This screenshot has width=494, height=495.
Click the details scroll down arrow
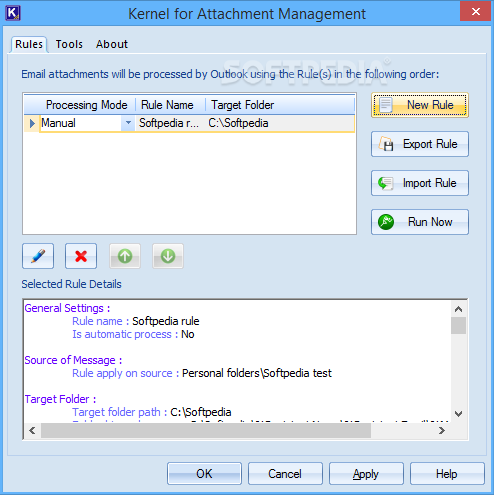pyautogui.click(x=458, y=414)
